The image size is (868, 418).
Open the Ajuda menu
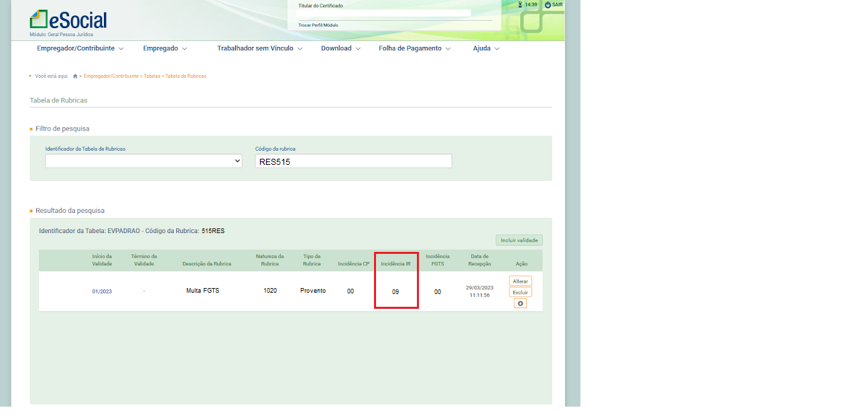point(487,48)
